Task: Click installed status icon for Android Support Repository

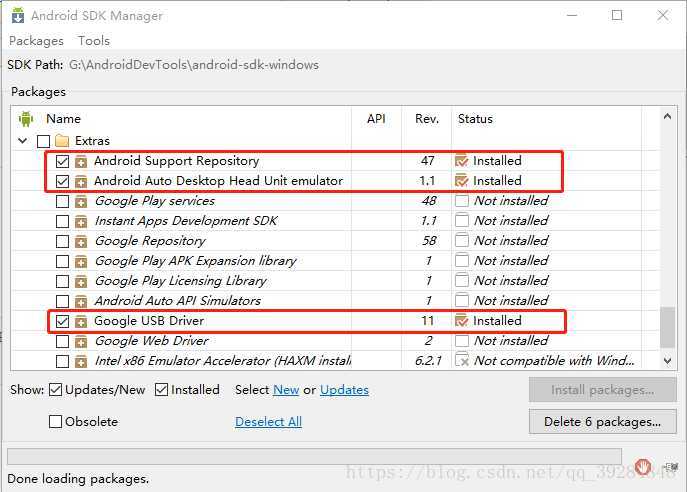Action: [x=462, y=161]
